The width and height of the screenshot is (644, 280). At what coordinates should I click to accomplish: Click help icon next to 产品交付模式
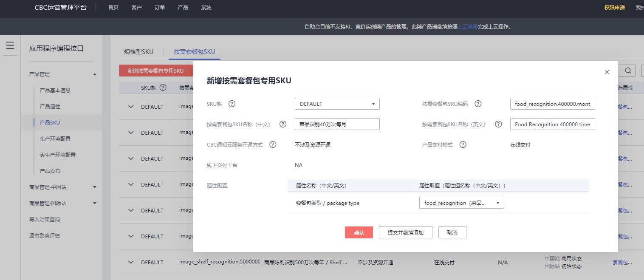click(x=463, y=144)
